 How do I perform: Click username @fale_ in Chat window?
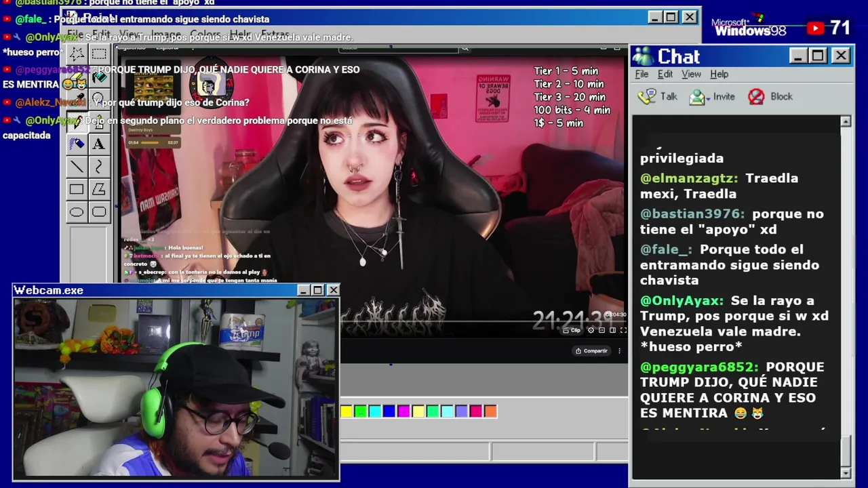[666, 249]
